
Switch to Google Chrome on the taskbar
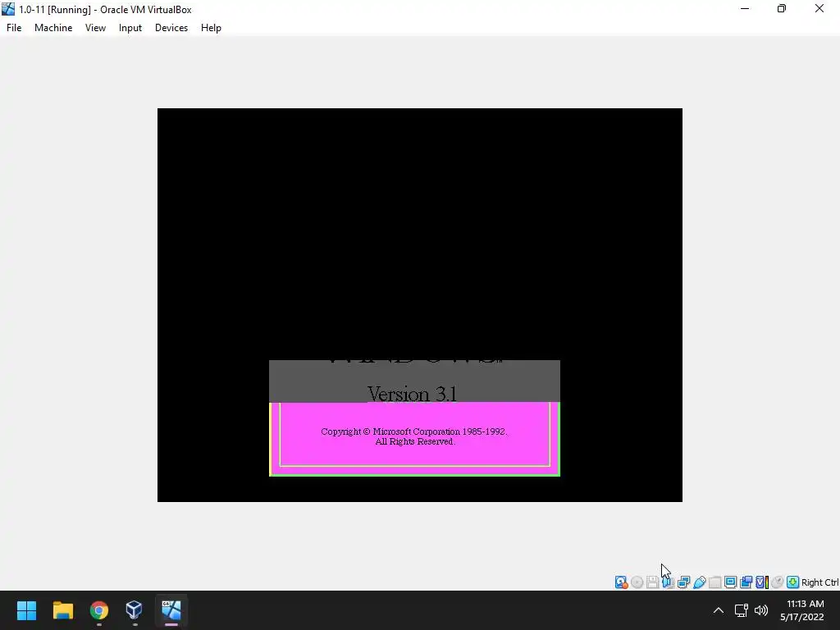coord(99,610)
